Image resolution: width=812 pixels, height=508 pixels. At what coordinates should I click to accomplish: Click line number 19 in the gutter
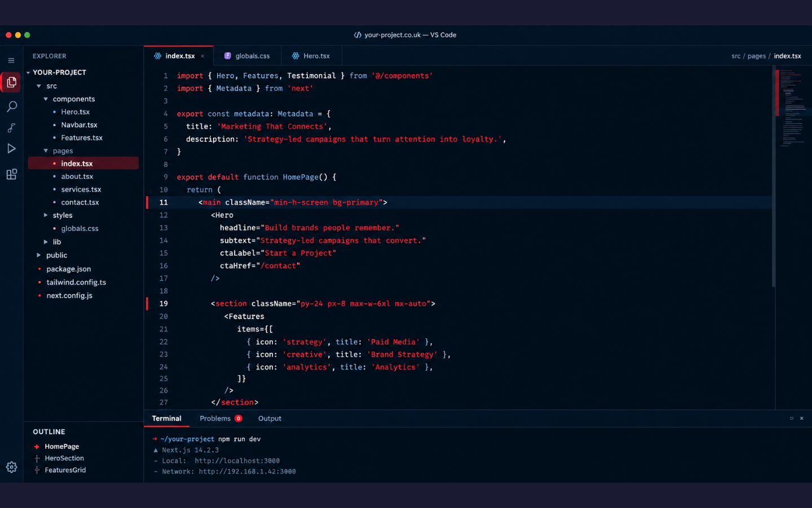coord(164,304)
